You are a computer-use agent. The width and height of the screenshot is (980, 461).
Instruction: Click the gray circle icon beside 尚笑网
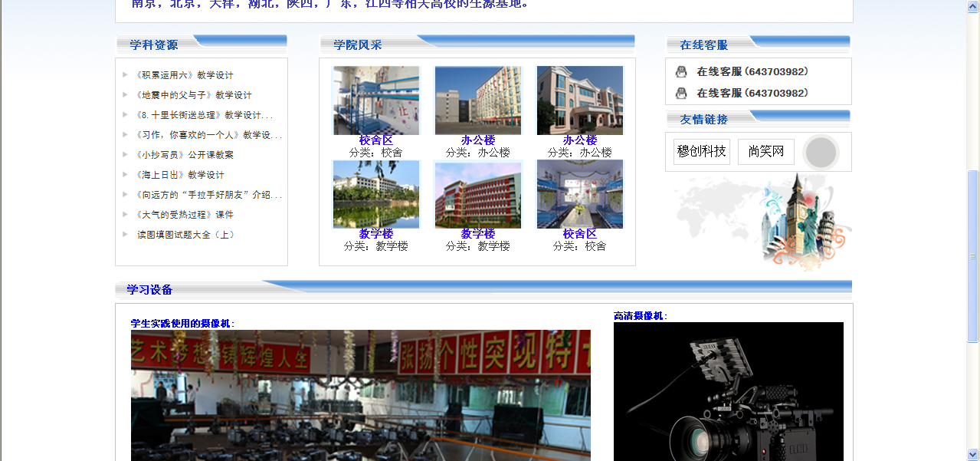[821, 152]
